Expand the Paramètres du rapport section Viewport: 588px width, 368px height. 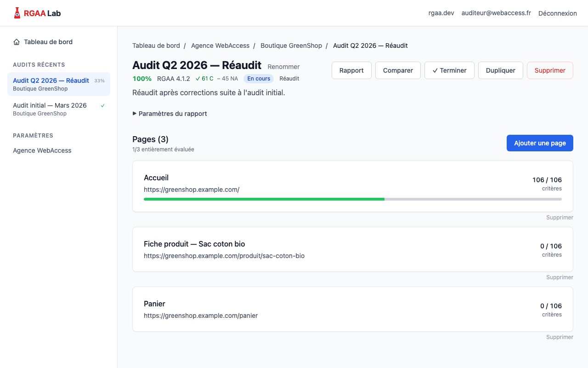click(x=170, y=114)
